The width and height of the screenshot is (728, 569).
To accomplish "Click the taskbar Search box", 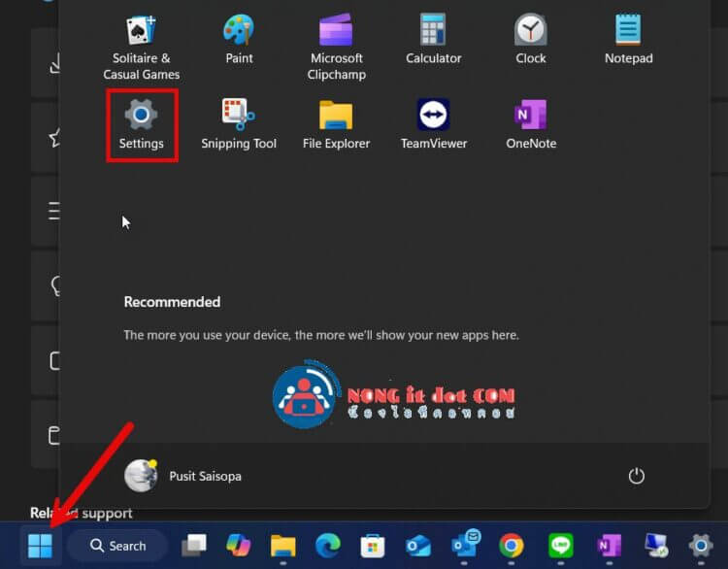I will click(x=117, y=546).
